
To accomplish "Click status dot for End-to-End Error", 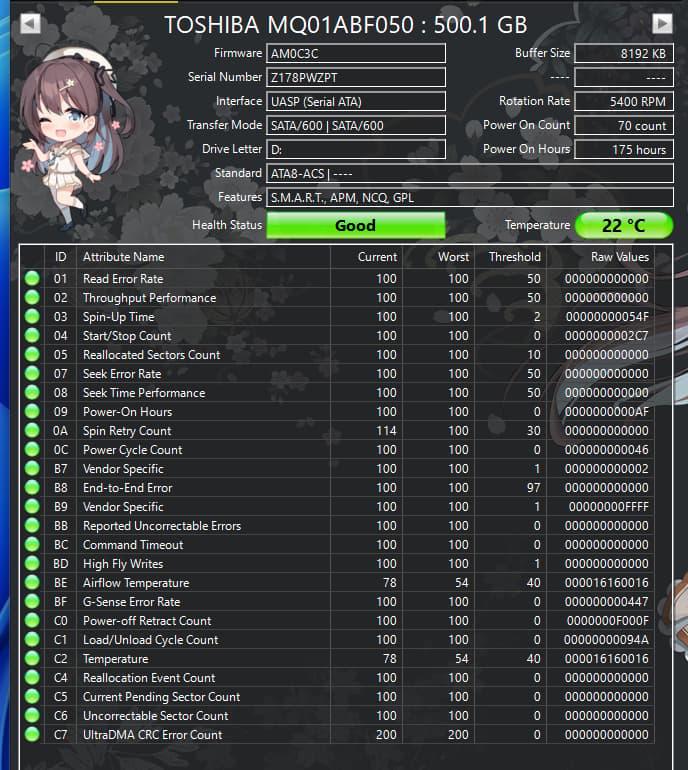I will 32,488.
